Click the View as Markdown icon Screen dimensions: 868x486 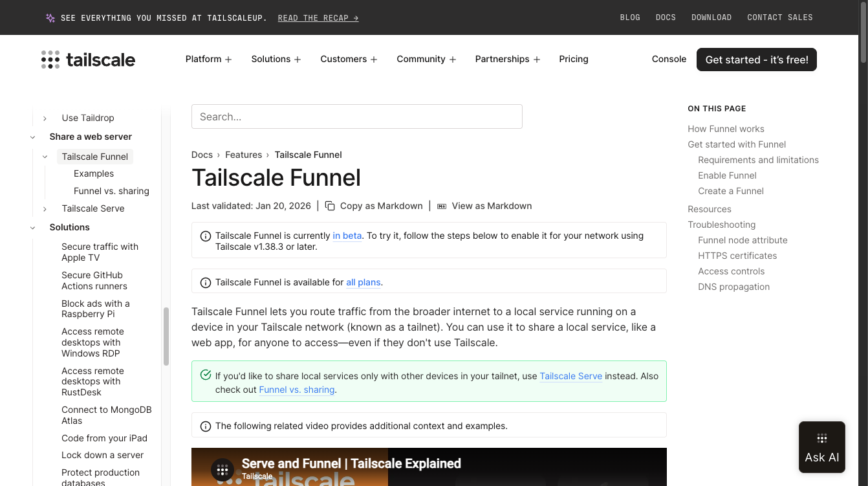(442, 206)
